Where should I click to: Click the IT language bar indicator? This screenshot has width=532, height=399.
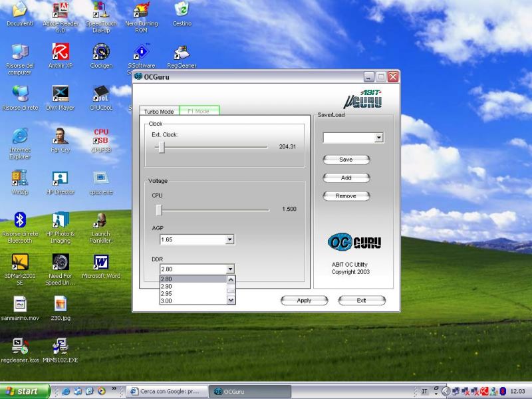coord(424,391)
